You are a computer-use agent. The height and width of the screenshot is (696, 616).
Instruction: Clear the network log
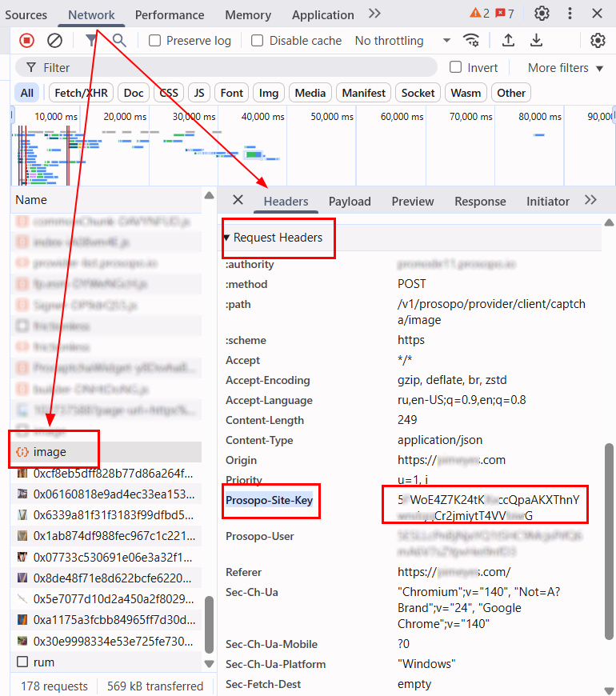[x=54, y=41]
